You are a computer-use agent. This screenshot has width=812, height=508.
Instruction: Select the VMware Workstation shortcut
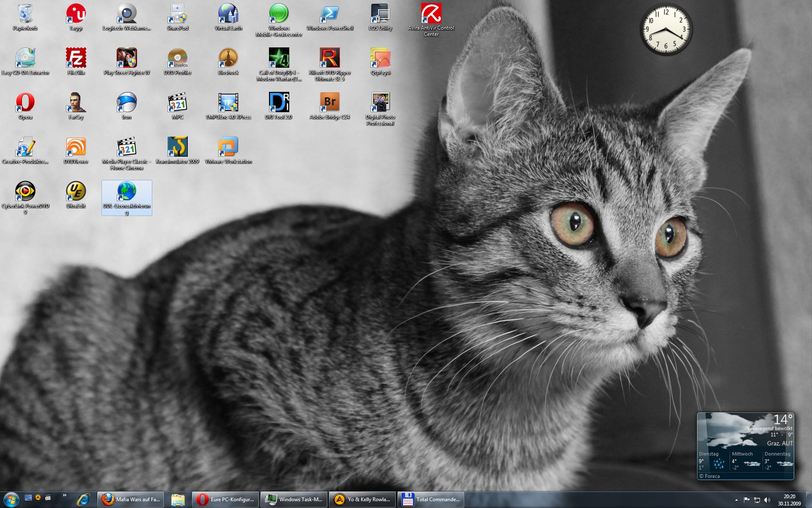click(228, 147)
